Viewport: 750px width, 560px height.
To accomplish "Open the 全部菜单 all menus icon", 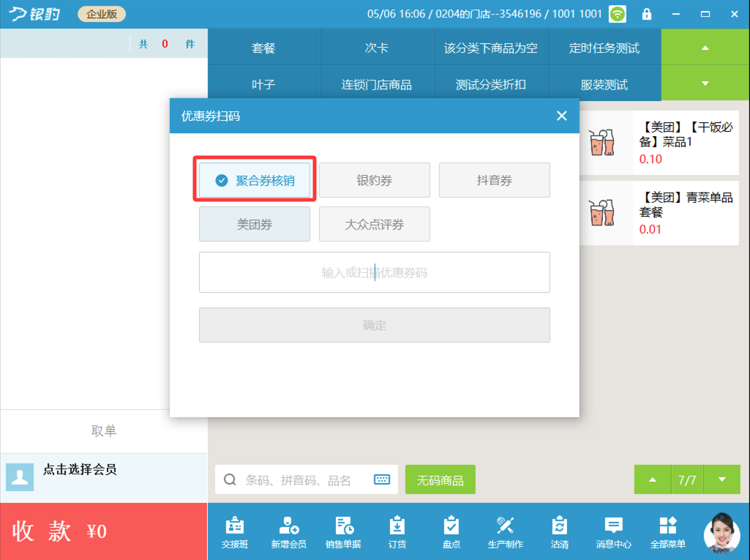I will [668, 531].
